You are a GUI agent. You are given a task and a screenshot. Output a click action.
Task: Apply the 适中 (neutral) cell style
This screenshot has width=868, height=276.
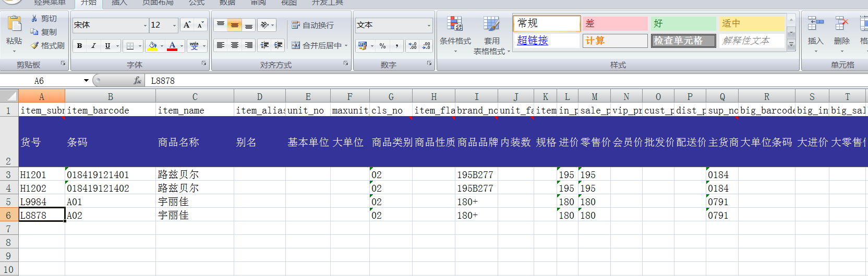pos(752,23)
